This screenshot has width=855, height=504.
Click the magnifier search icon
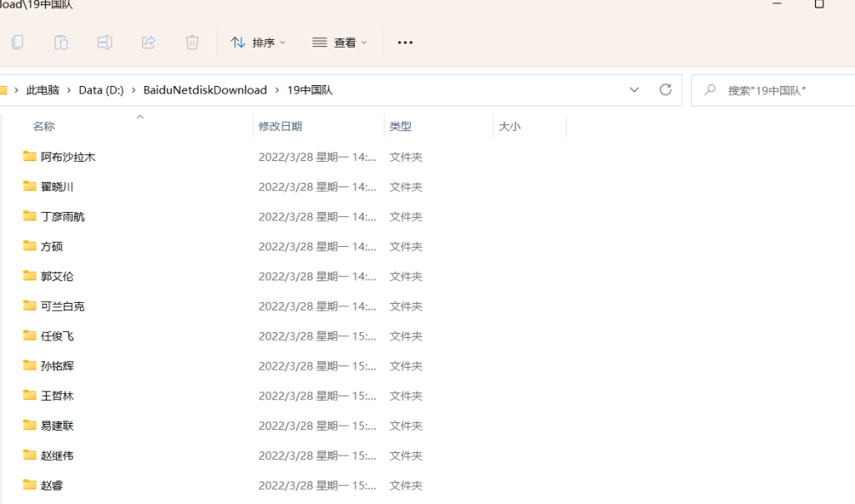click(710, 90)
